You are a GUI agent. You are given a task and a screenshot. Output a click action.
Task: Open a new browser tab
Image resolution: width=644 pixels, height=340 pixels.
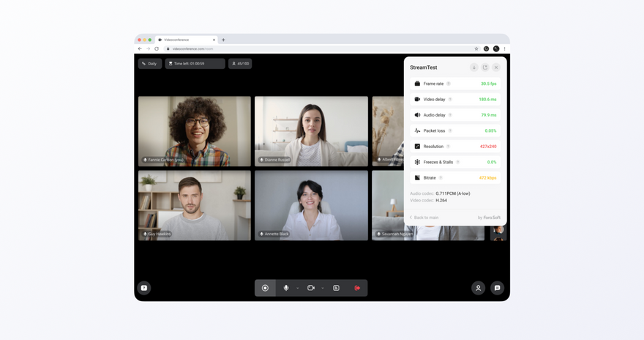pyautogui.click(x=223, y=40)
